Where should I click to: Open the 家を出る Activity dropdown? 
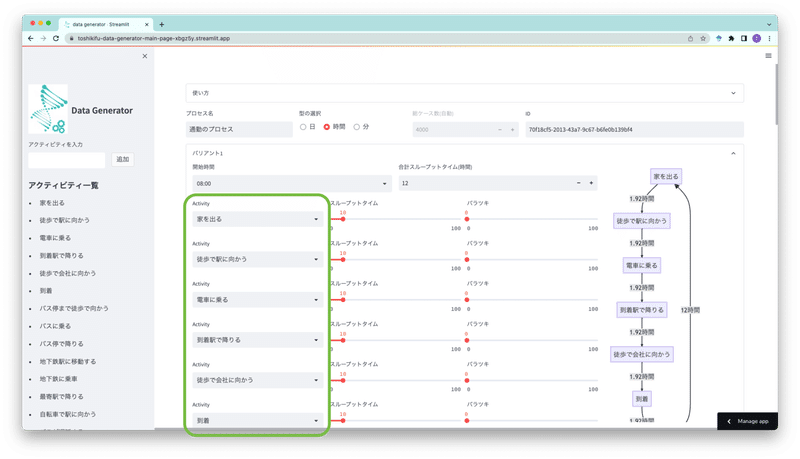258,219
